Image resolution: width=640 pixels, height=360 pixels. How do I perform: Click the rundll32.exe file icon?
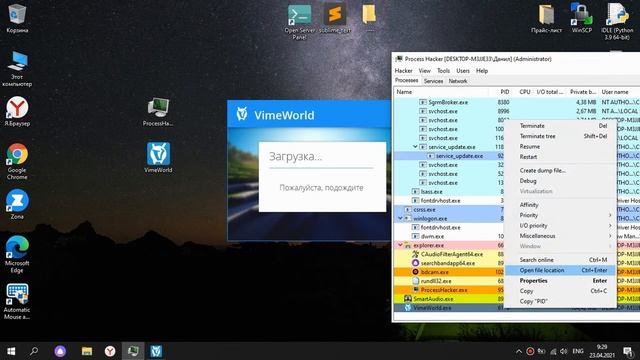416,281
